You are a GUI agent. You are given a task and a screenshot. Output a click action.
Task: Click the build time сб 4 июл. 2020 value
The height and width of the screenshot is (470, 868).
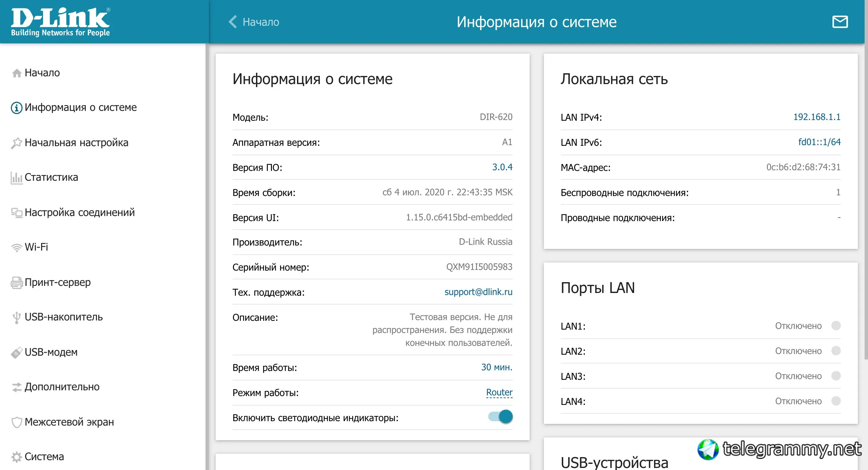[448, 192]
